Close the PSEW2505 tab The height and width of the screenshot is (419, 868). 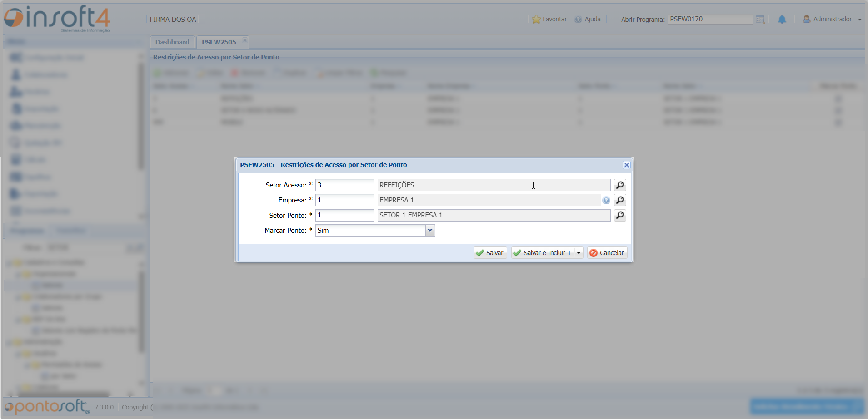coord(245,40)
